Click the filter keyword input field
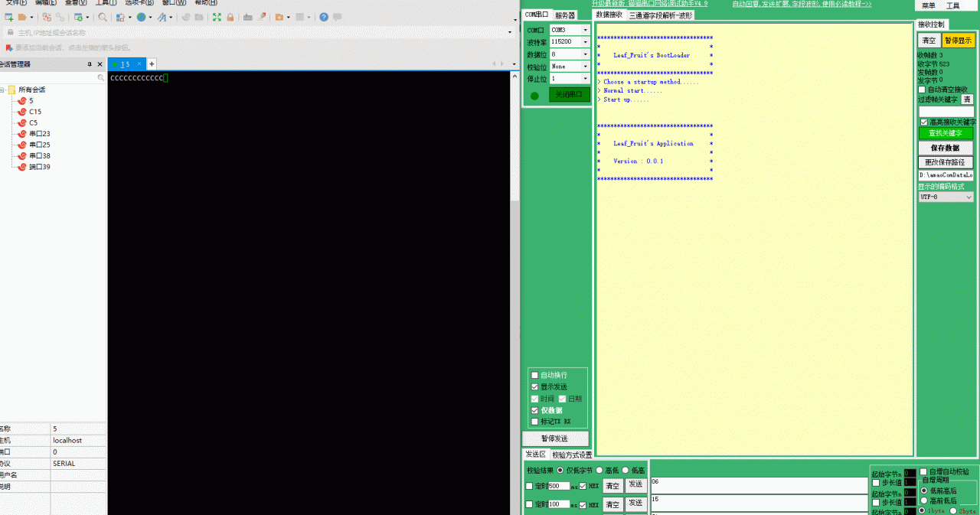This screenshot has width=980, height=515. click(x=946, y=112)
